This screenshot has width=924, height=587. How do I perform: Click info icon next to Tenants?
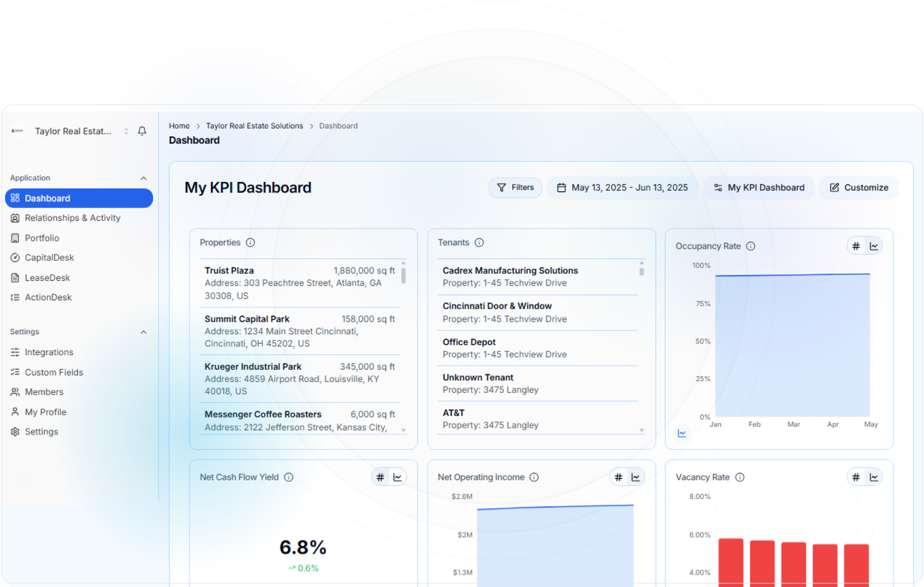click(x=479, y=243)
